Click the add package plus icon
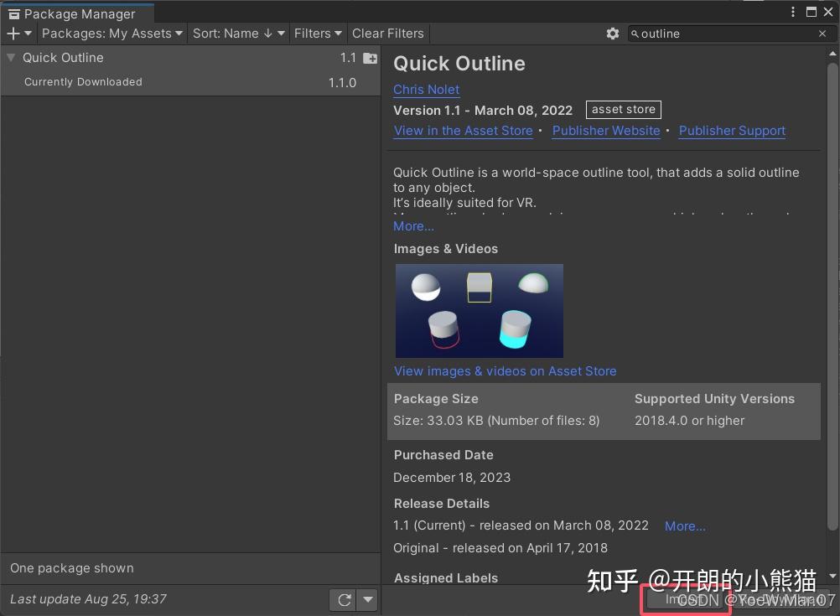The image size is (840, 616). [12, 34]
